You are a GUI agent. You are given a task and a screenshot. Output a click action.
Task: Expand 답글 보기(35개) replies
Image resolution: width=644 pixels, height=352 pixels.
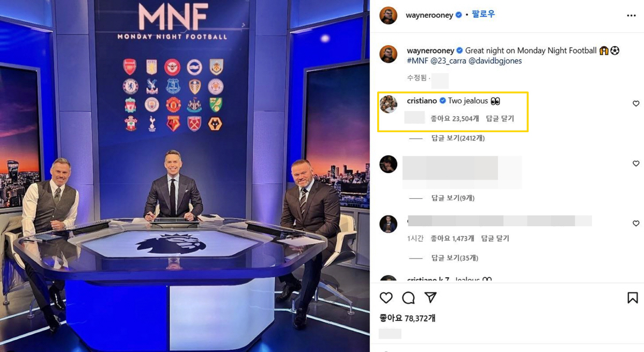coord(455,258)
